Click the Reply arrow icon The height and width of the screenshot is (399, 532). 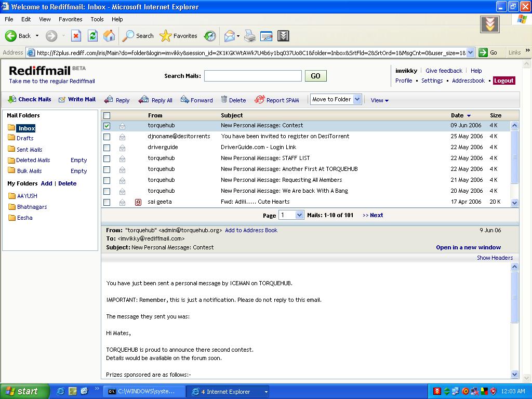109,99
